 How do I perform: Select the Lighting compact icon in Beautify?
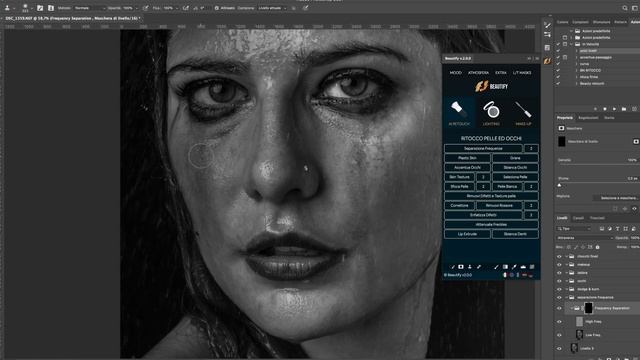click(x=491, y=110)
